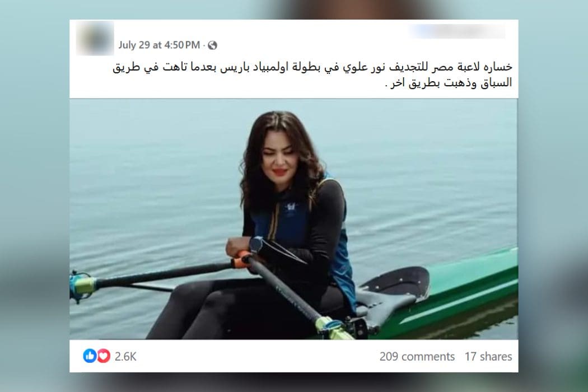This screenshot has width=588, height=392.
Task: Click the blue thumbs-up Like reaction icon
Action: (x=90, y=356)
